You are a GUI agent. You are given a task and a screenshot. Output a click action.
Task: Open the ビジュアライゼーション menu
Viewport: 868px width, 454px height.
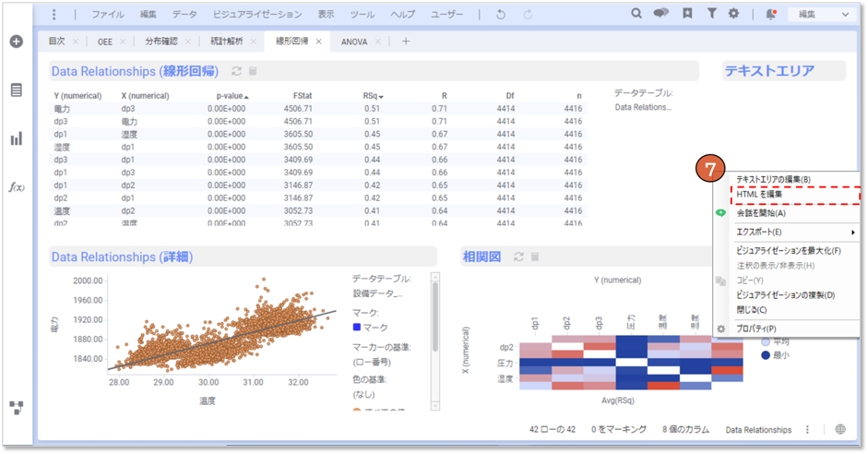pyautogui.click(x=256, y=15)
